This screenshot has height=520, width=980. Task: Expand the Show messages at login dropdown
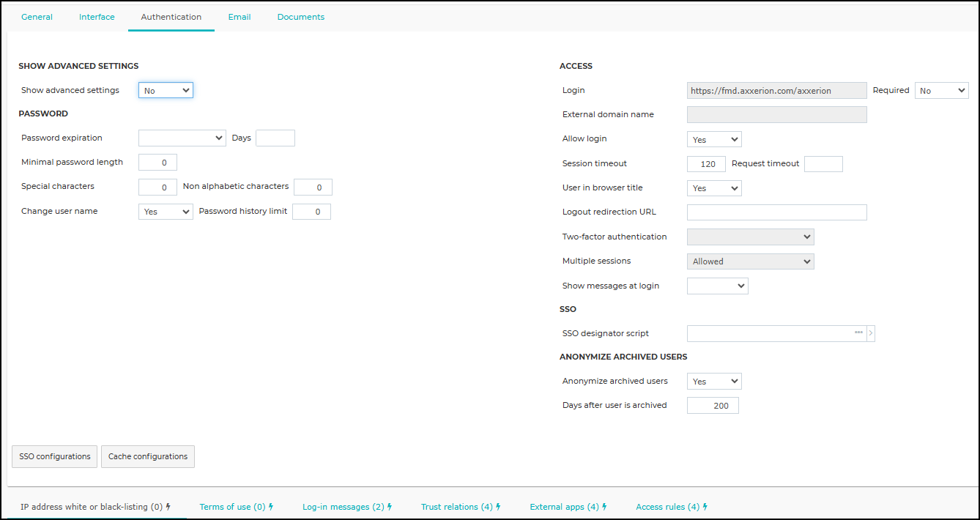coord(718,286)
